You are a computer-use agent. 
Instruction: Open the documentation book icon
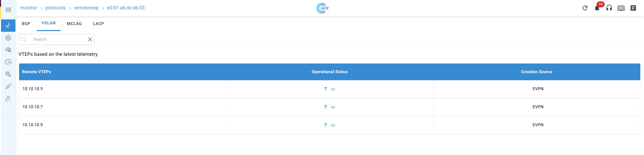pyautogui.click(x=621, y=8)
